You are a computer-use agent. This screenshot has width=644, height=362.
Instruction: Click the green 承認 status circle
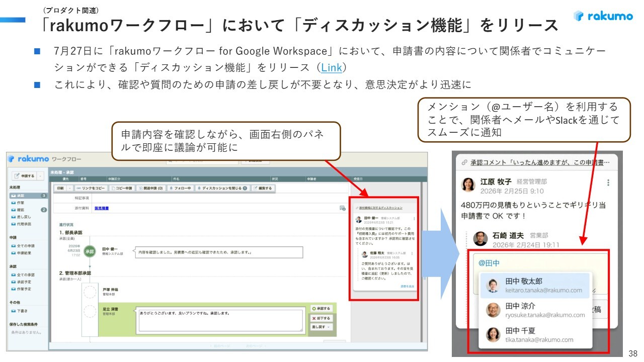90,251
